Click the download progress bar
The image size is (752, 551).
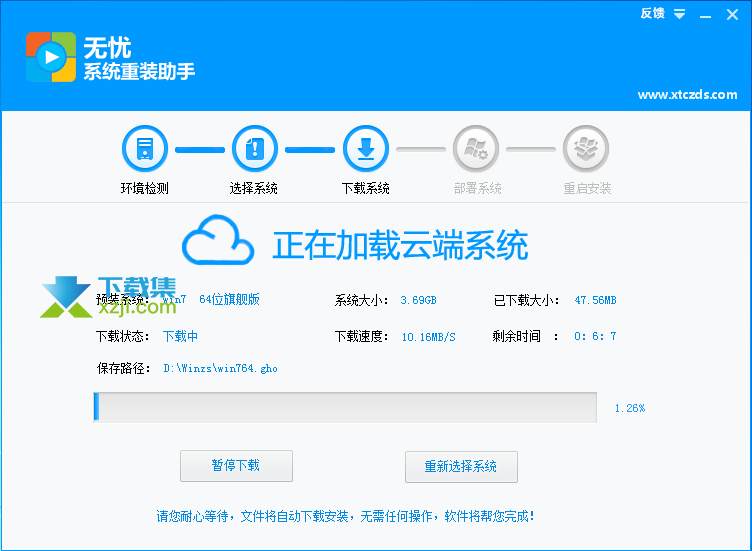coord(345,407)
